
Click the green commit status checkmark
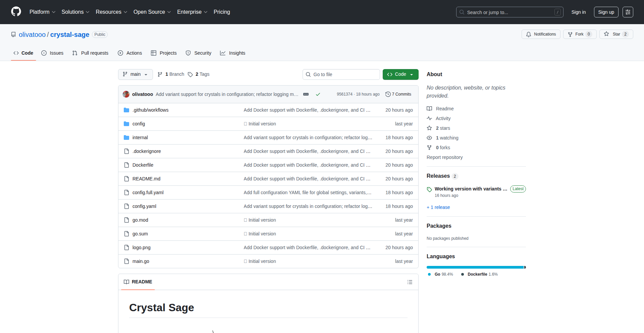(318, 94)
